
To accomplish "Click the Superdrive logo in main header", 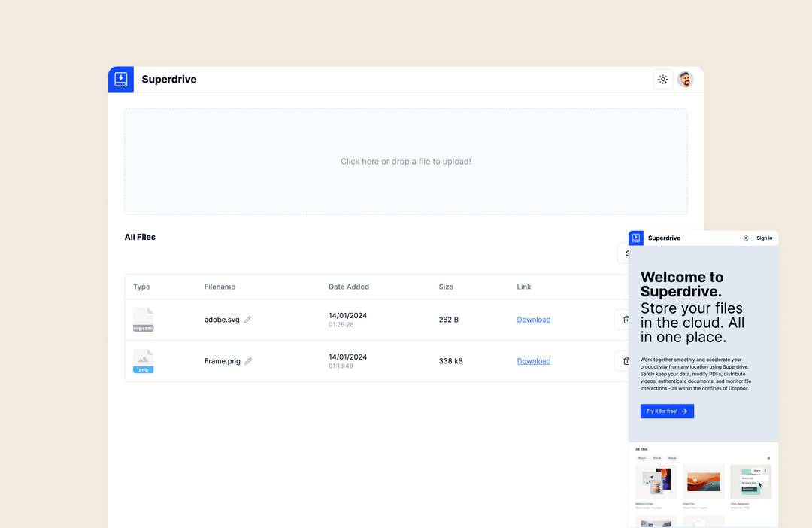I will pos(121,80).
